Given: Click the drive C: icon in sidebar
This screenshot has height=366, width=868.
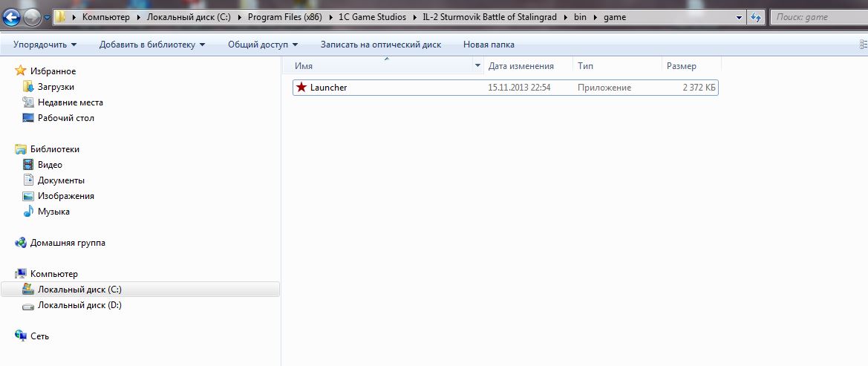Looking at the screenshot, I should click(28, 289).
